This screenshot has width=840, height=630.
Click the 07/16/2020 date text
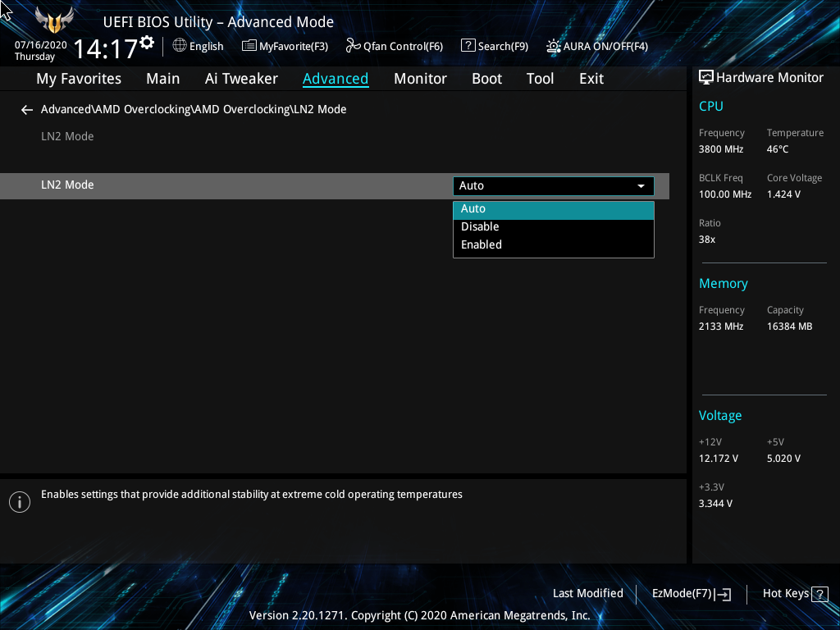(41, 45)
